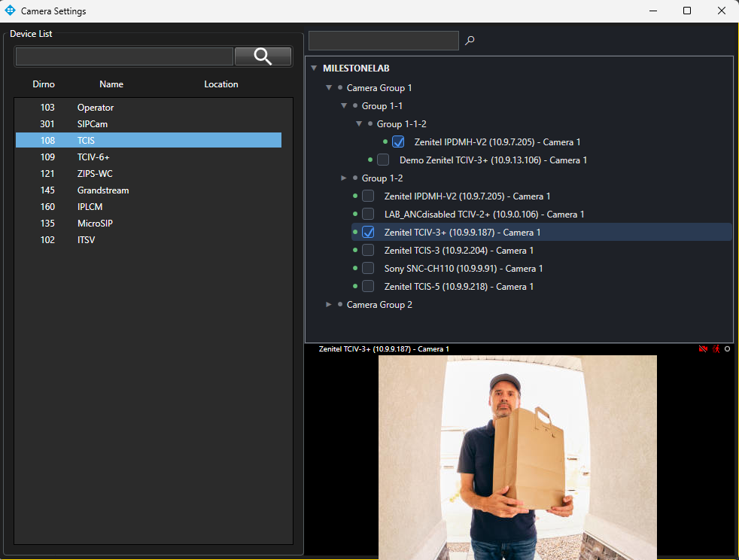Click the magnifier button in Device List
This screenshot has height=560, width=739.
pyautogui.click(x=263, y=56)
